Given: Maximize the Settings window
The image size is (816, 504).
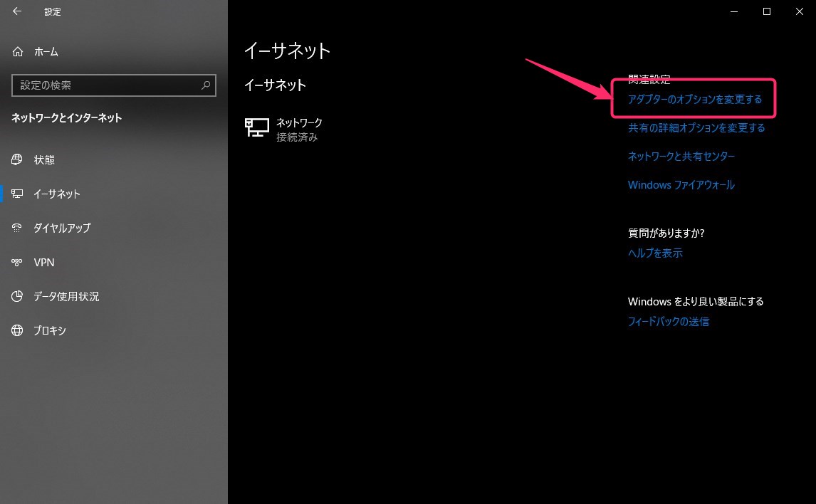Looking at the screenshot, I should click(767, 11).
